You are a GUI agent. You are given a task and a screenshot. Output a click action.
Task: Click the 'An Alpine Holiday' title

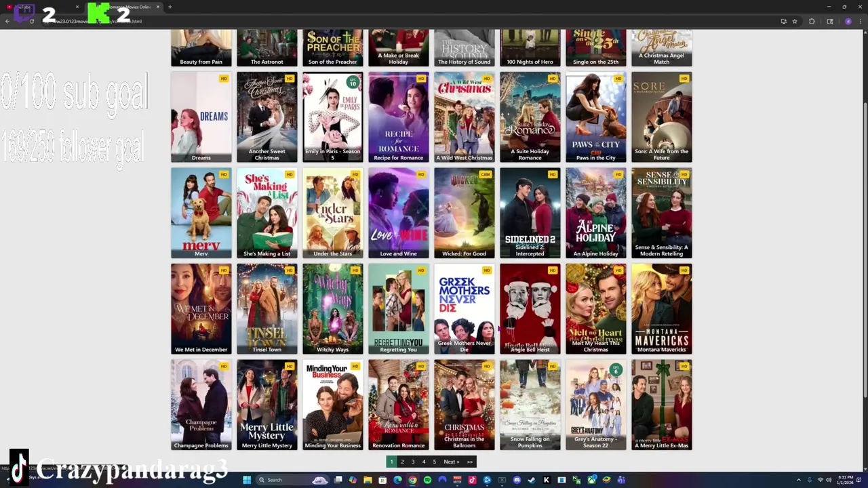click(595, 253)
